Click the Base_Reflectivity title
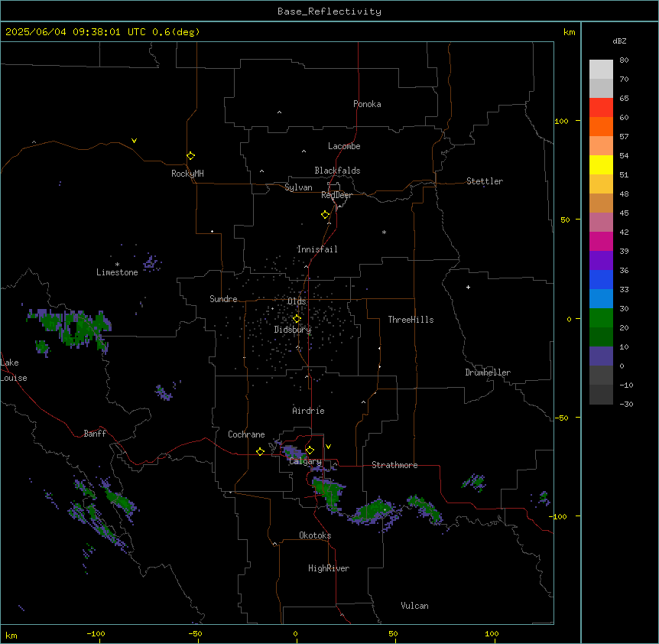 pos(329,11)
